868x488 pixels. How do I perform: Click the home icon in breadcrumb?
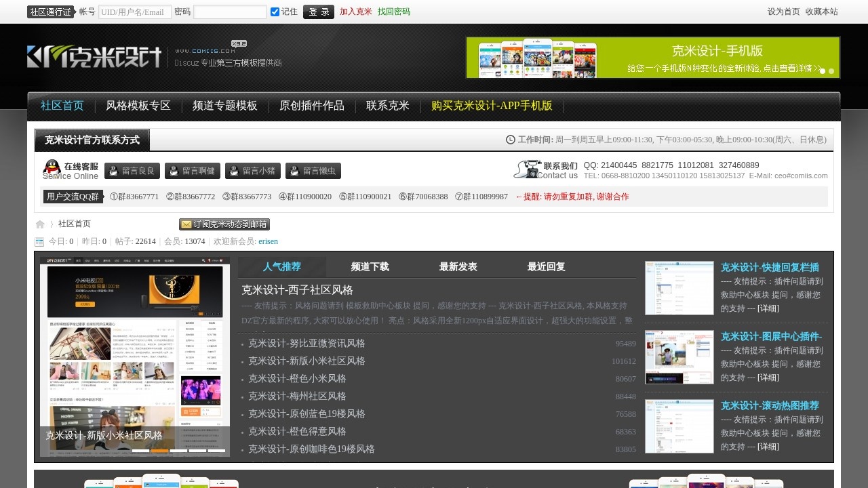(x=40, y=224)
